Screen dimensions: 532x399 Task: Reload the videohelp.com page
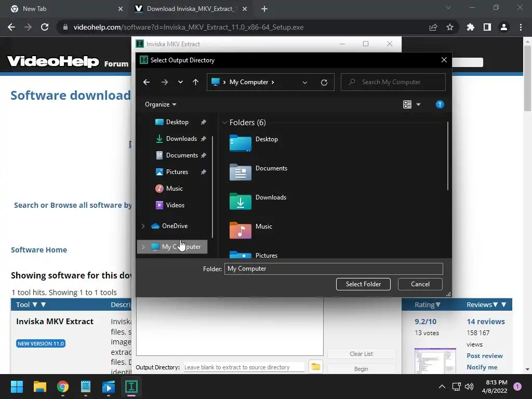click(x=45, y=27)
